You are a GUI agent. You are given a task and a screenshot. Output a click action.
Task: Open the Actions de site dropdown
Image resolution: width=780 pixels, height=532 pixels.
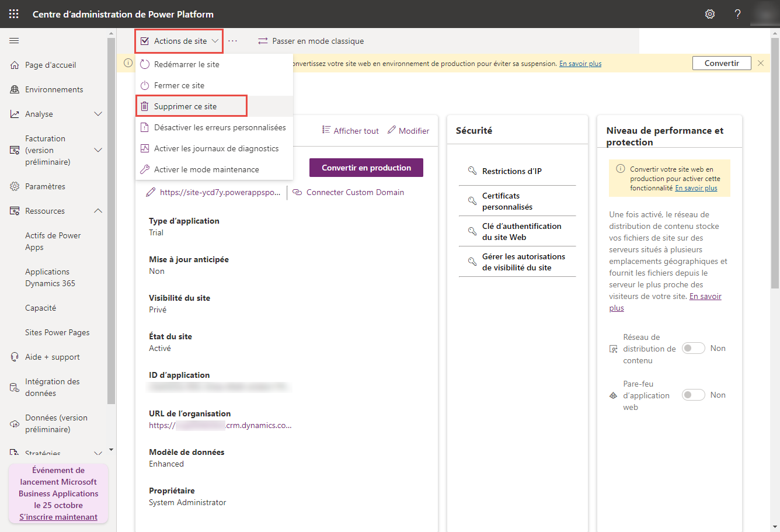tap(179, 41)
